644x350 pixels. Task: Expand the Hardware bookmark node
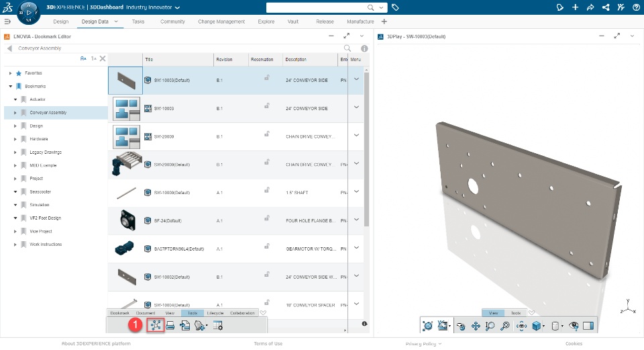[x=15, y=139]
